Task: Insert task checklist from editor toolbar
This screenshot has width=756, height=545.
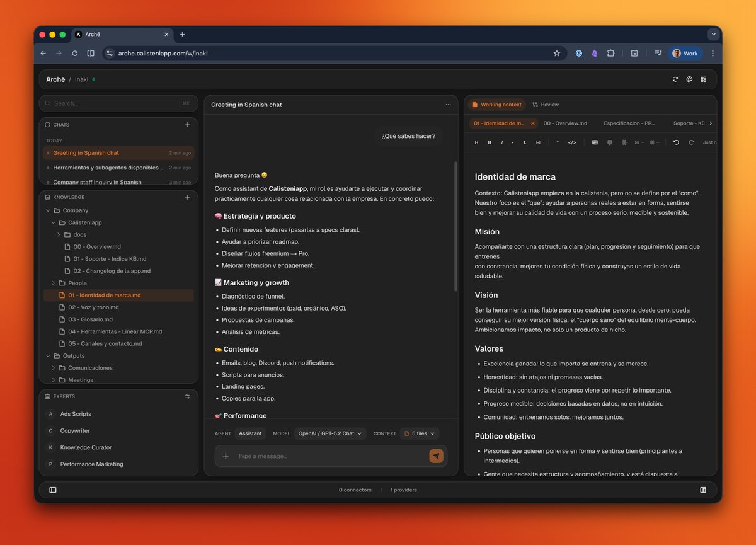Action: pyautogui.click(x=538, y=142)
